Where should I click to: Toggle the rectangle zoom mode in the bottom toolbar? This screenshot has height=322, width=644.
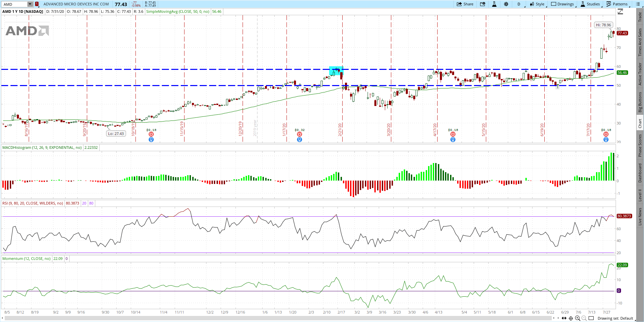coord(591,318)
